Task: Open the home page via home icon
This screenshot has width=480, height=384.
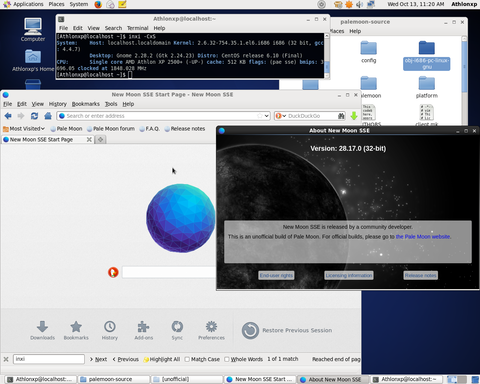Action: click(x=48, y=116)
